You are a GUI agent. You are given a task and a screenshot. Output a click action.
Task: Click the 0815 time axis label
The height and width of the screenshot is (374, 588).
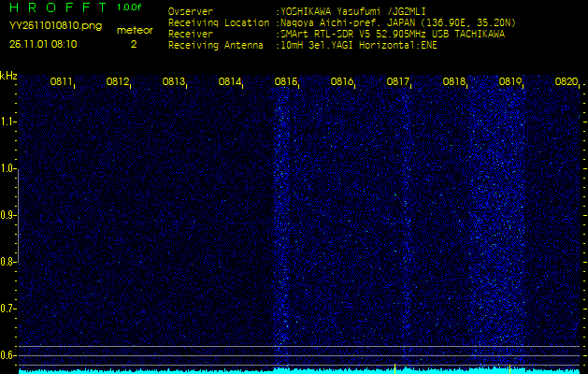[286, 81]
